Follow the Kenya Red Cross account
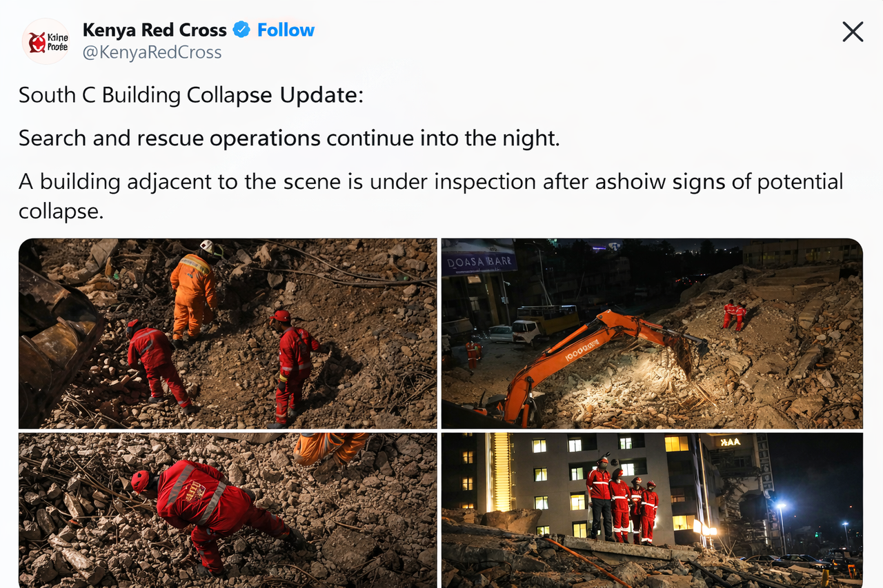The width and height of the screenshot is (883, 588). click(x=286, y=30)
